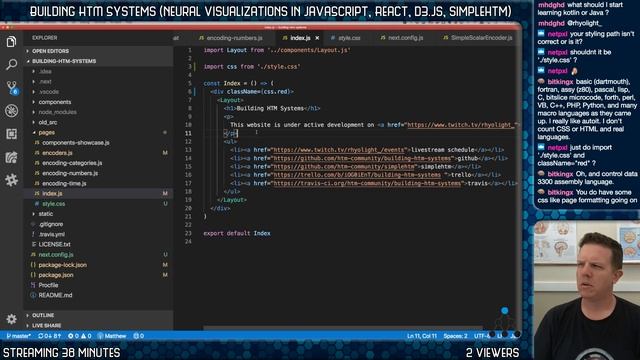Image resolution: width=640 pixels, height=360 pixels.
Task: Open the Search view in the activity bar
Action: tap(11, 64)
